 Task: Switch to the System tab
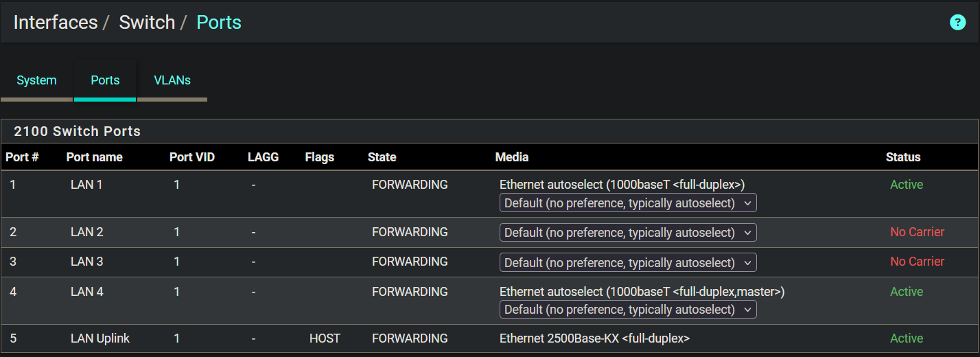pos(36,80)
